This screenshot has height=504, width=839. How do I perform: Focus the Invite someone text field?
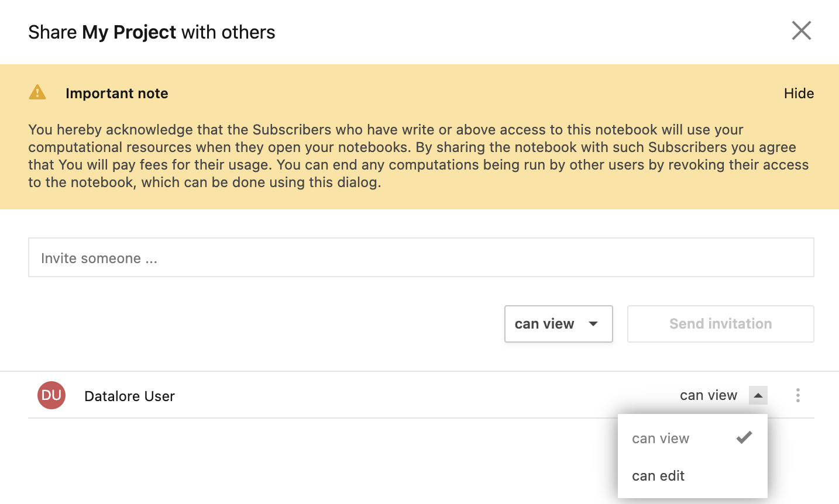[x=421, y=258]
